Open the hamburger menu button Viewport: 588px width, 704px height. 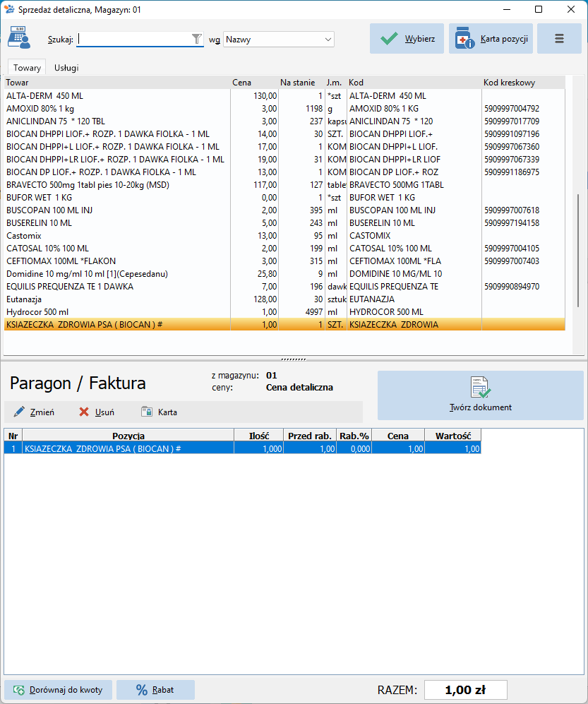[x=559, y=39]
